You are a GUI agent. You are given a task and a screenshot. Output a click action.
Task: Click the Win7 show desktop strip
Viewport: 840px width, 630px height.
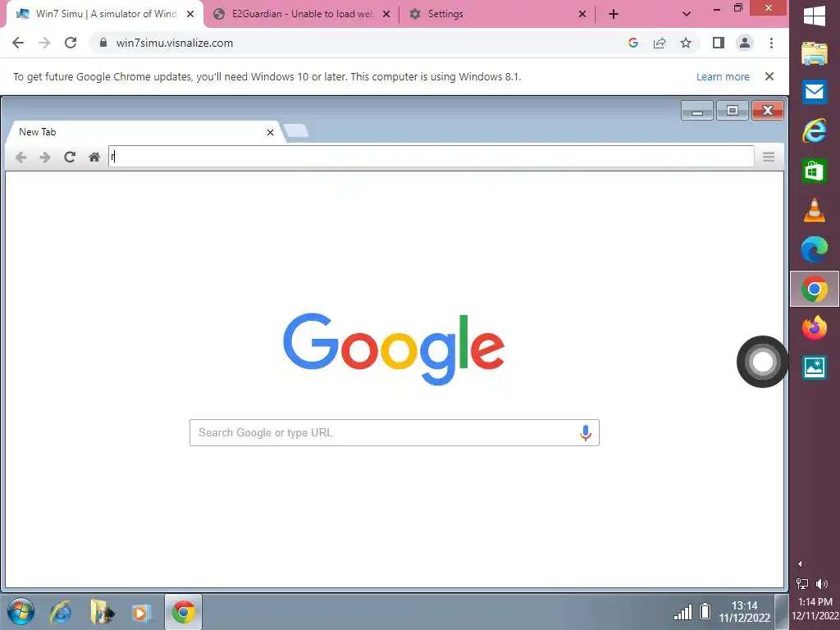[x=782, y=612]
